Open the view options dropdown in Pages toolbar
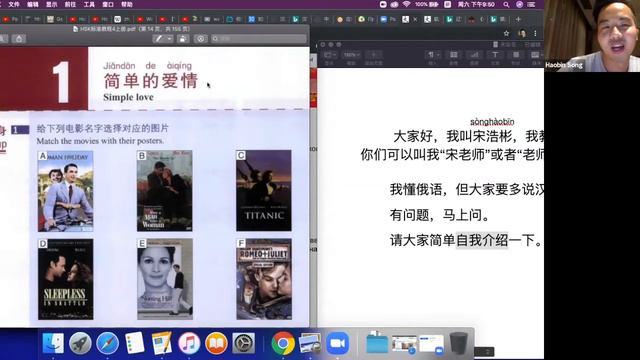The image size is (640, 360). tap(330, 55)
